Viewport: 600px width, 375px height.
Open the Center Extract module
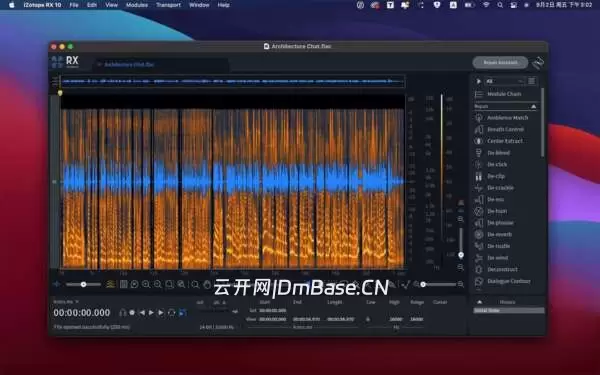pyautogui.click(x=505, y=141)
